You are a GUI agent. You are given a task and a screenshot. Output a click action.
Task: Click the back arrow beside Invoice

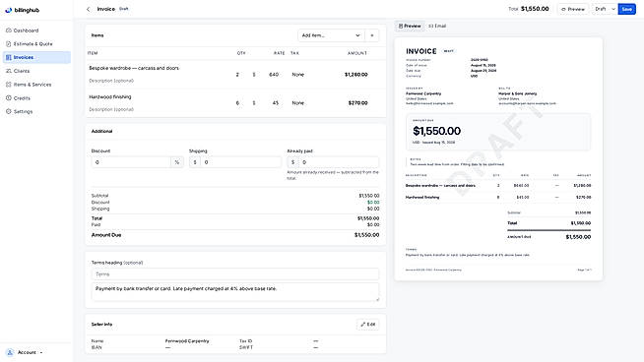point(88,9)
